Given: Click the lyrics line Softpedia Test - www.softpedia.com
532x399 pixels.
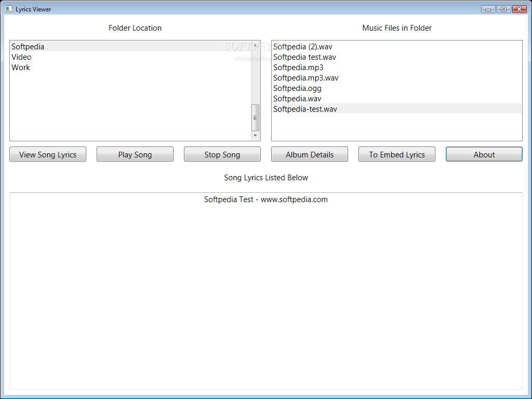Looking at the screenshot, I should 266,199.
